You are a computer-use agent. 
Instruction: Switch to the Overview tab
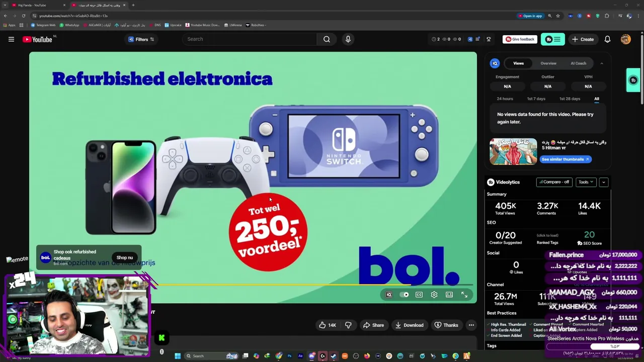click(548, 63)
